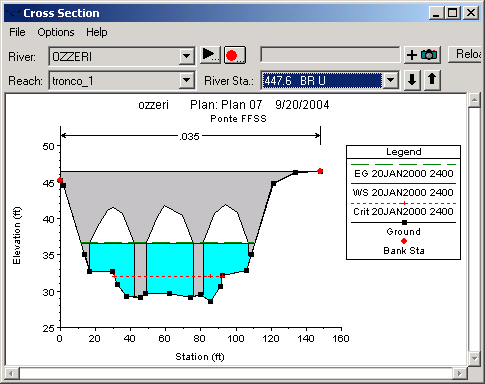Click the animate play arrow button
The height and width of the screenshot is (384, 485).
(210, 55)
